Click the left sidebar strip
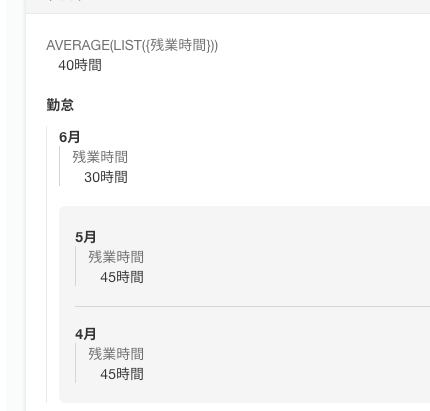430x411 pixels. 16,205
